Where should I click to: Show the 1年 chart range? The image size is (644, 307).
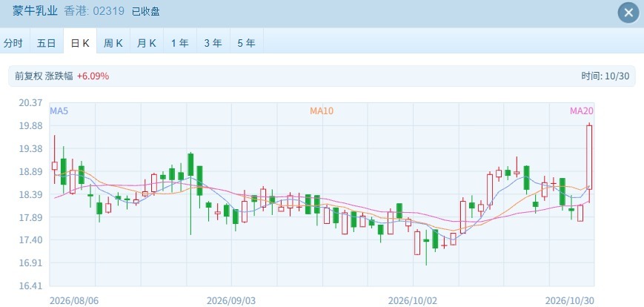pyautogui.click(x=180, y=43)
